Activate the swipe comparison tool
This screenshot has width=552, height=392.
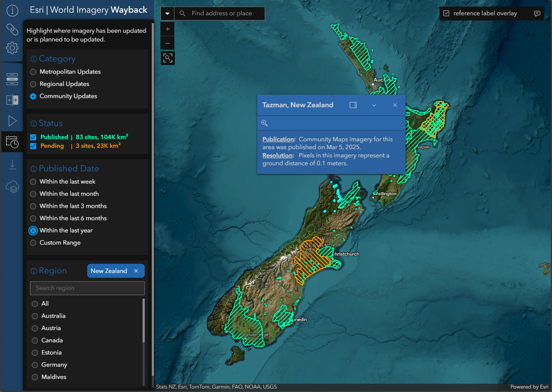pyautogui.click(x=12, y=100)
